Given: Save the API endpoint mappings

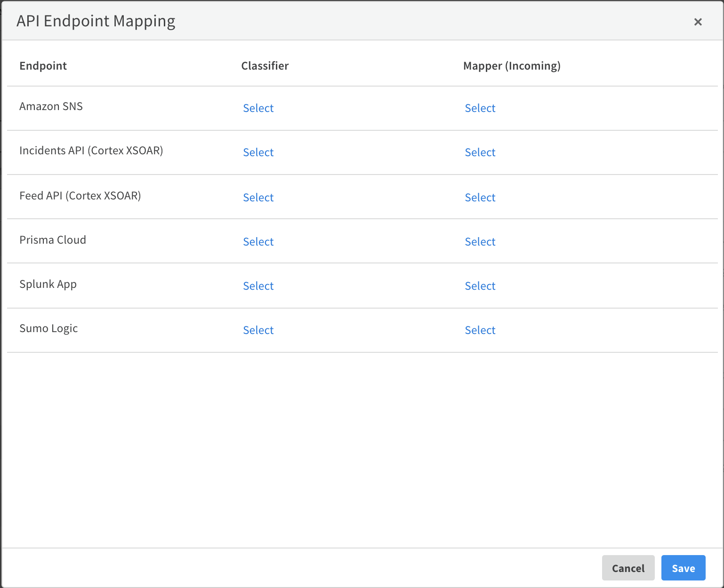Looking at the screenshot, I should pos(683,568).
